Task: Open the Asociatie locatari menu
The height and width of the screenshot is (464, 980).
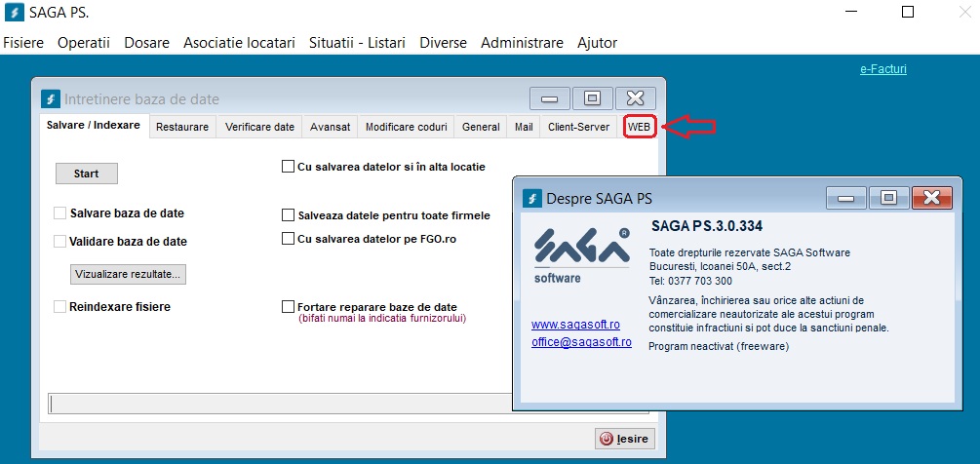Action: point(239,43)
